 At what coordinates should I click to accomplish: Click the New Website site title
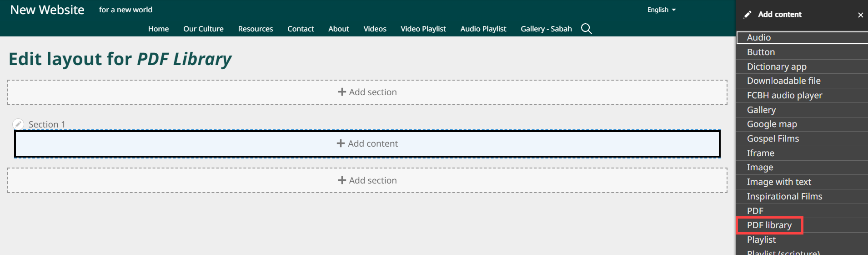point(47,10)
